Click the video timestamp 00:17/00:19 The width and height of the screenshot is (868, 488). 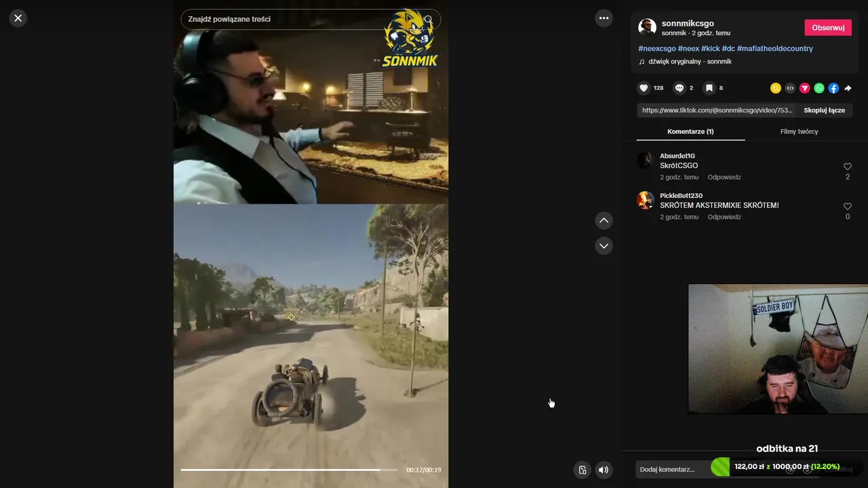point(424,470)
